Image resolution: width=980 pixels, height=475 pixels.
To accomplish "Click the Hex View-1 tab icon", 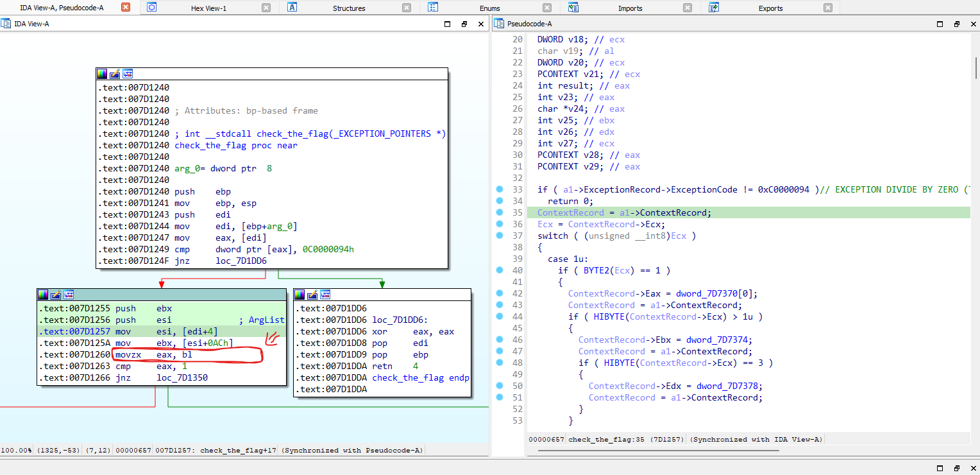I will (151, 8).
